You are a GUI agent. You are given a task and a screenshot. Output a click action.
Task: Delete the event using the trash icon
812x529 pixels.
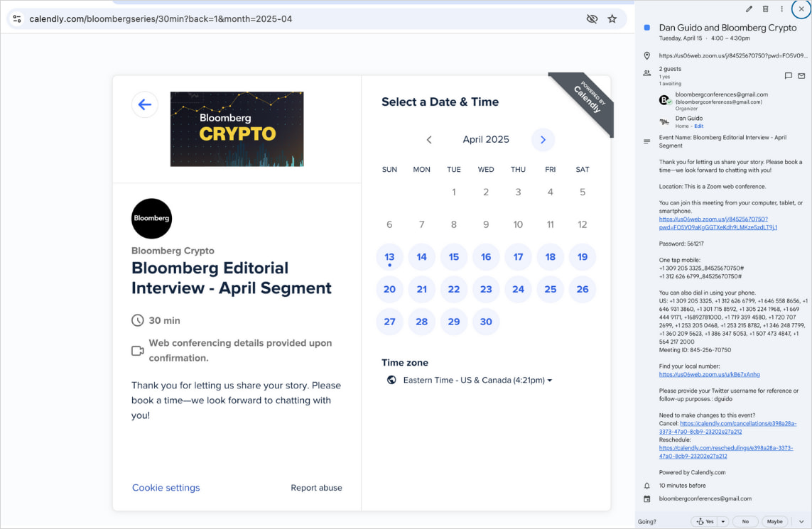point(765,9)
